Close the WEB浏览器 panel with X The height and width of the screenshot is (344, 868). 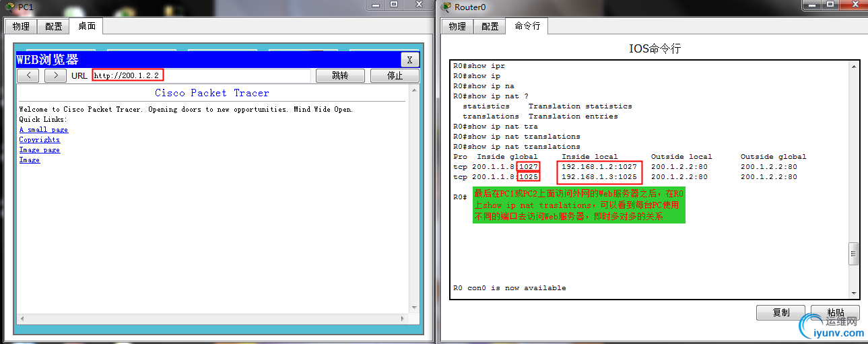pos(409,59)
